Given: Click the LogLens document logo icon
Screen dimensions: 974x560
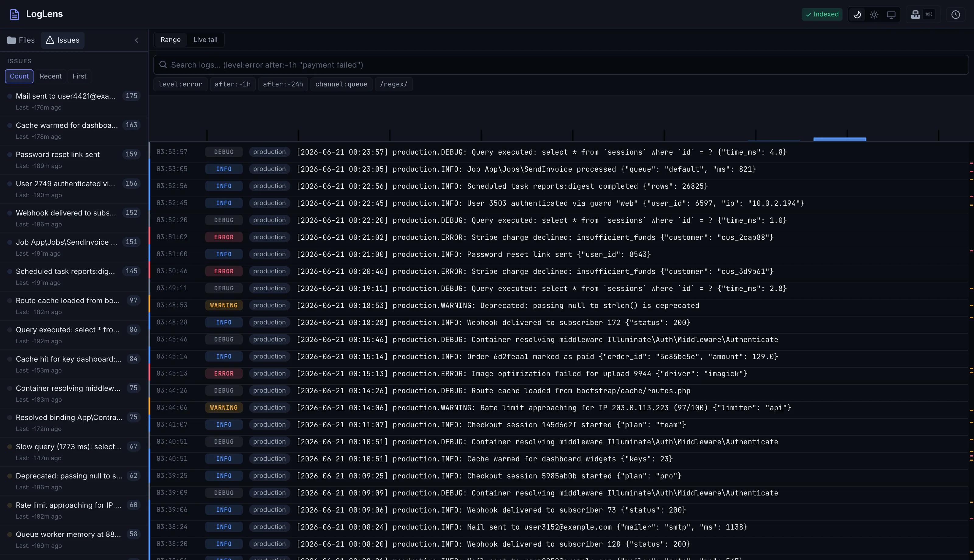Looking at the screenshot, I should point(14,14).
